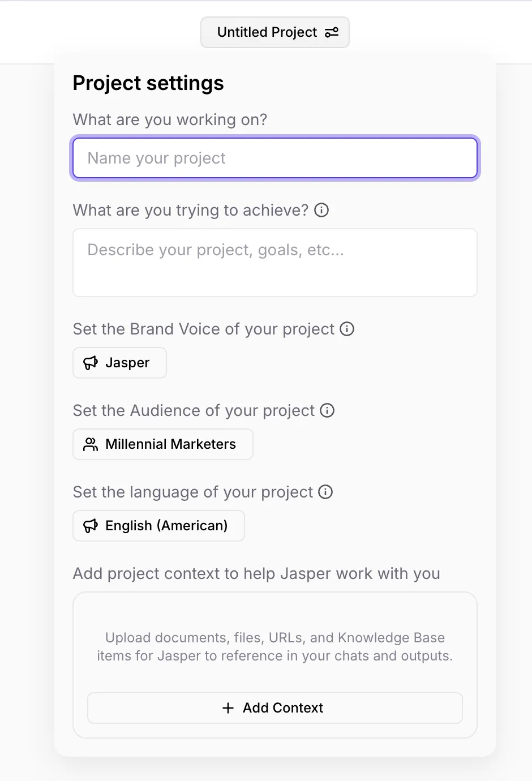This screenshot has width=532, height=781.
Task: Open the Millennial Marketers audience selector
Action: (163, 444)
